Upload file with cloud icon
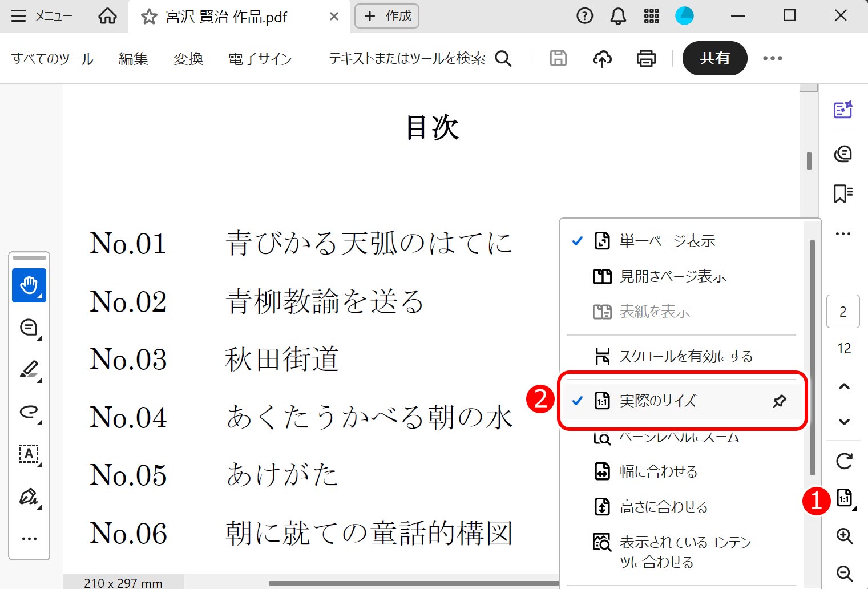The image size is (868, 589). coord(602,58)
